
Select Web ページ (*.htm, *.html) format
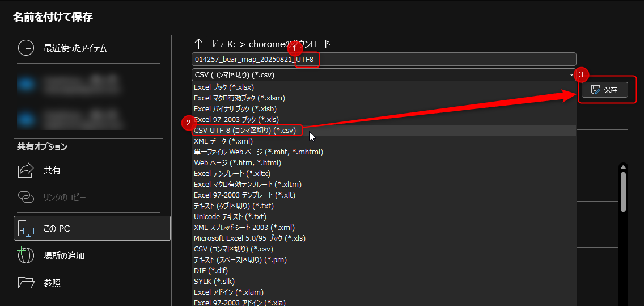coord(238,163)
